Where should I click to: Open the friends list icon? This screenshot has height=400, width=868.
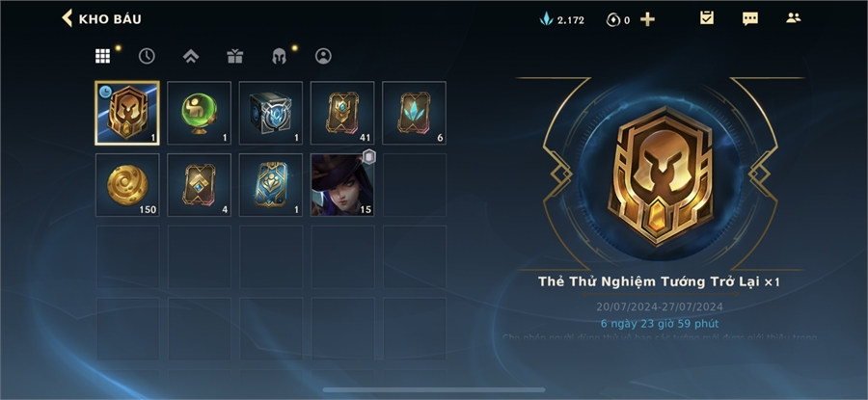pos(794,17)
